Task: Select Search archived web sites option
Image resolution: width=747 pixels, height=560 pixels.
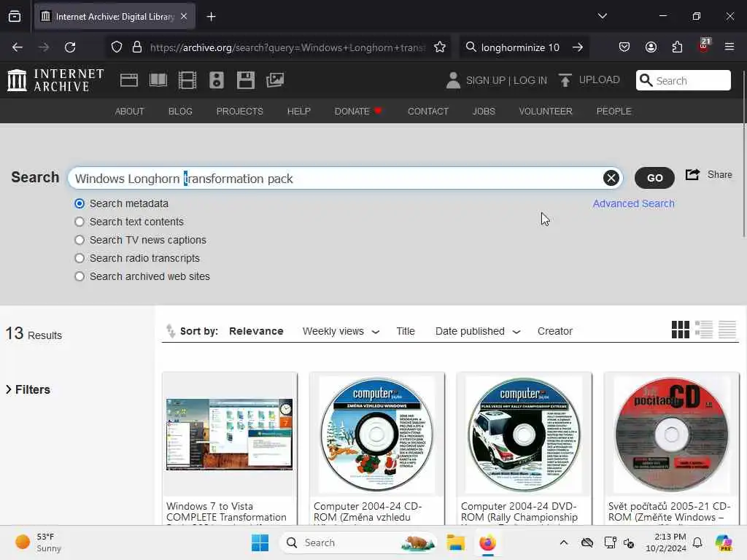Action: click(80, 276)
